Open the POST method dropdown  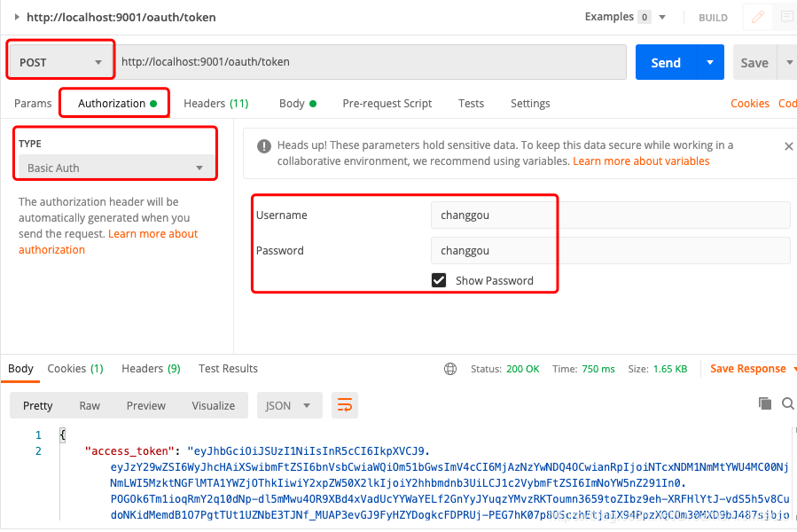tap(60, 62)
